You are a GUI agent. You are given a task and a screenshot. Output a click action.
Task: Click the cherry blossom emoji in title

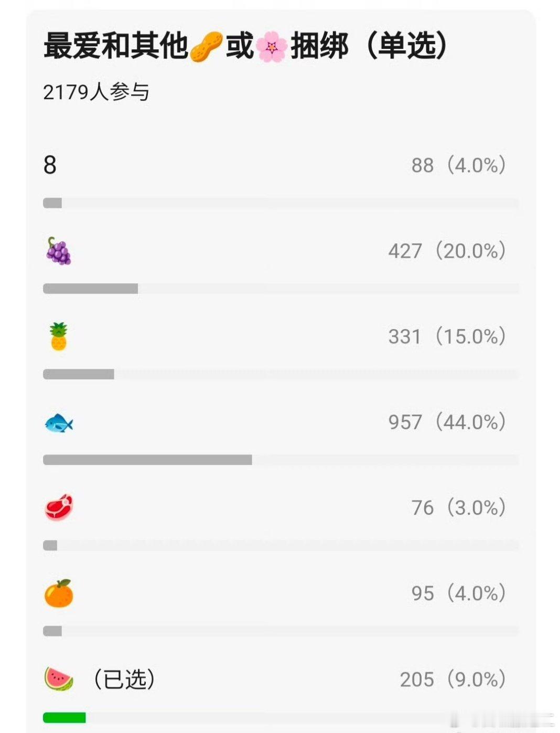pyautogui.click(x=272, y=46)
